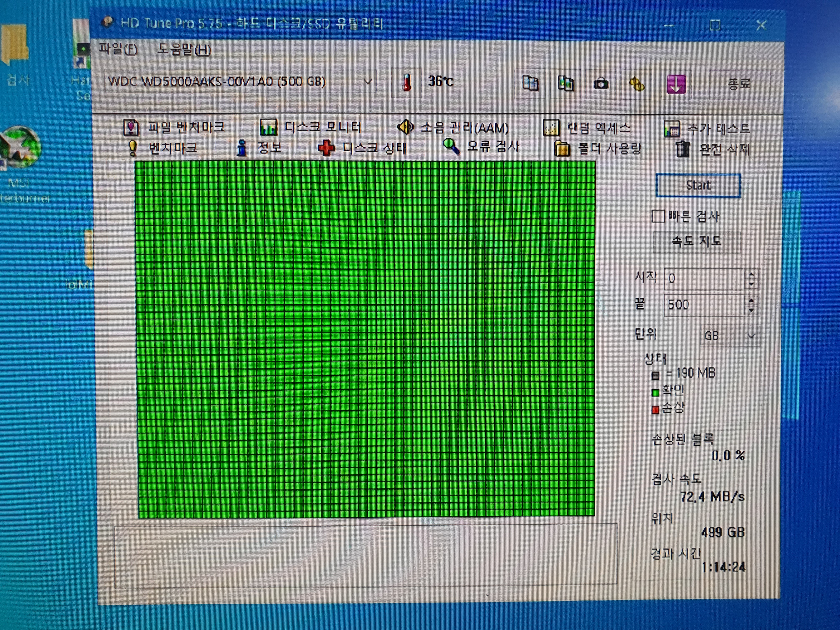The height and width of the screenshot is (630, 840).
Task: Enable the 빠른 검사 checkbox
Action: coord(659,216)
